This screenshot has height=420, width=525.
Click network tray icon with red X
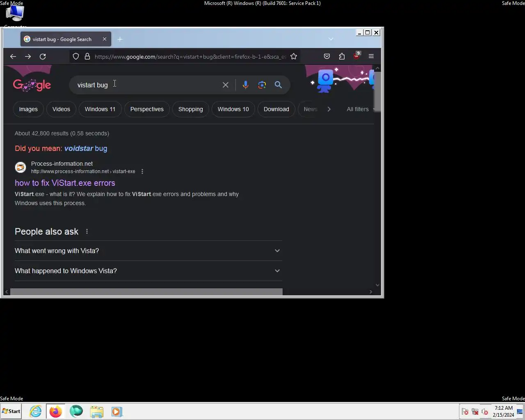475,411
